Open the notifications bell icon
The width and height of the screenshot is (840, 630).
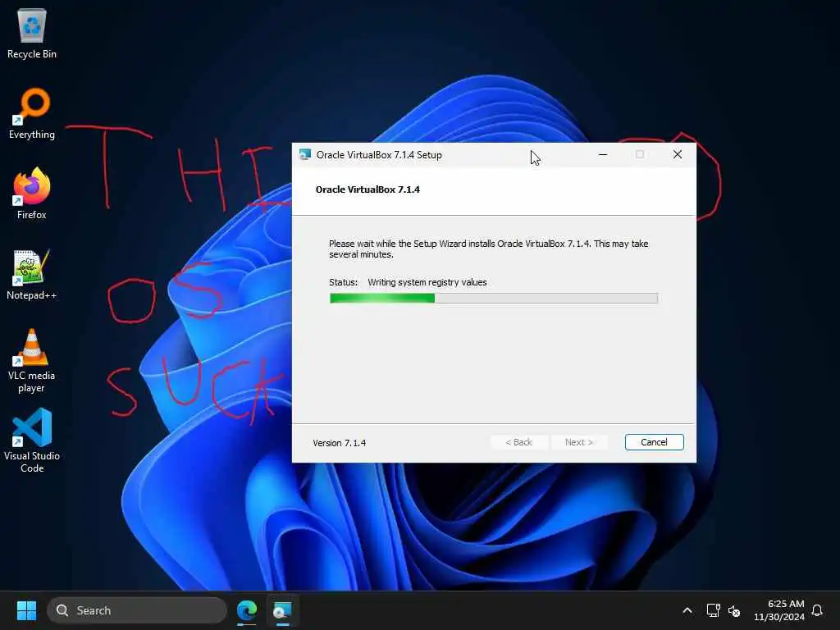[817, 610]
